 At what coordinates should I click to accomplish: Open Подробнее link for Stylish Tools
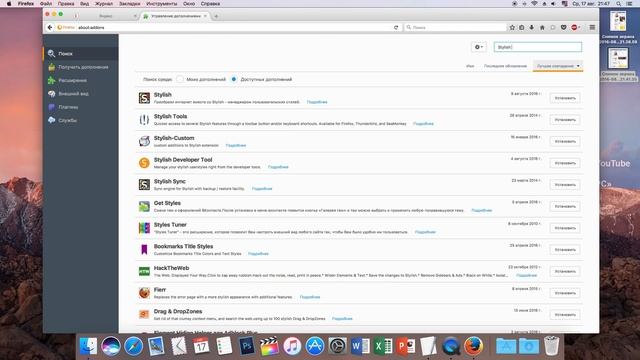click(423, 124)
